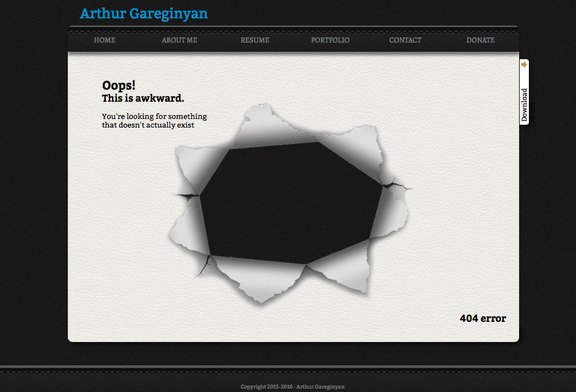Click the 'You're looking for something' message

(x=154, y=121)
